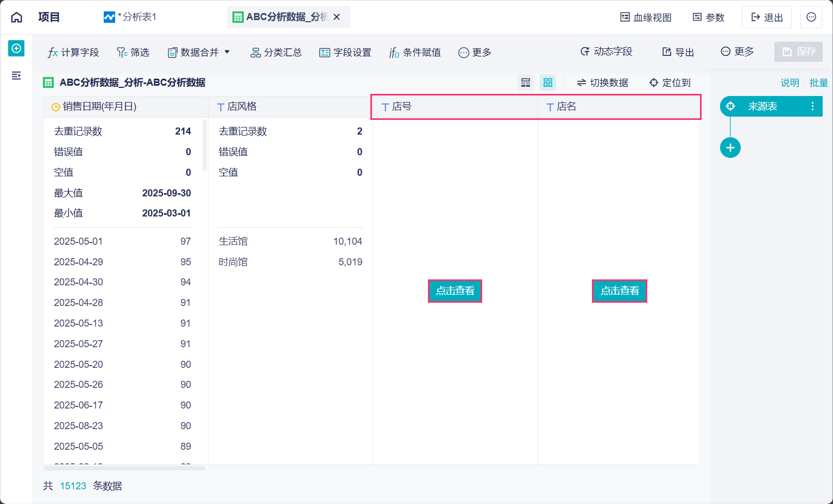The image size is (833, 504).
Task: Switch to the 分析表1 tab
Action: pyautogui.click(x=131, y=17)
